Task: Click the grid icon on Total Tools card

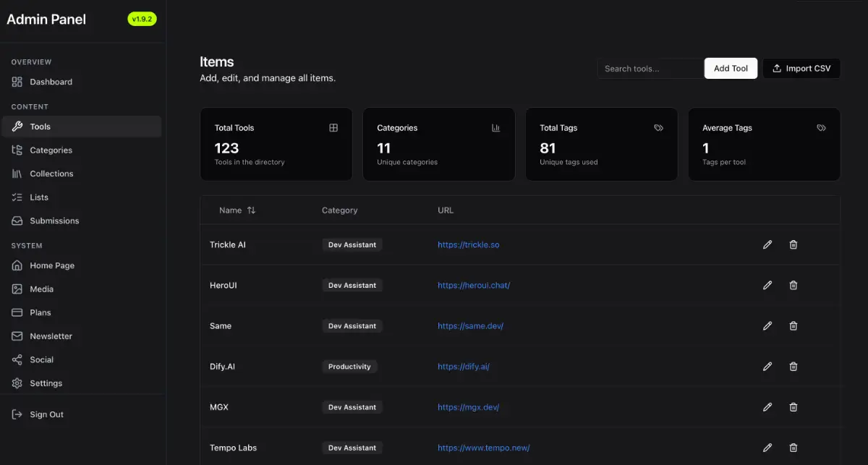Action: click(x=333, y=128)
